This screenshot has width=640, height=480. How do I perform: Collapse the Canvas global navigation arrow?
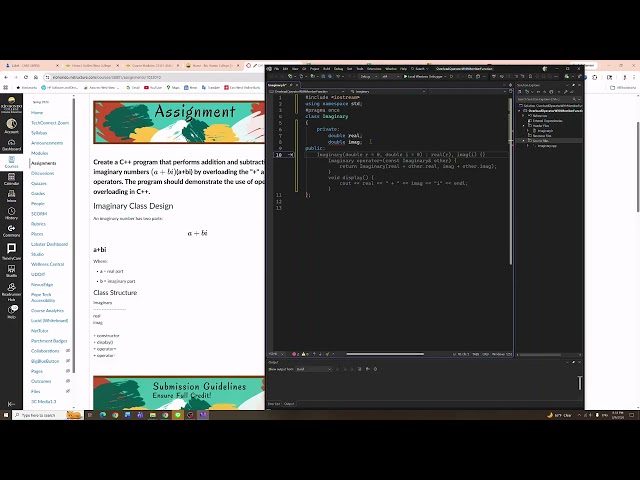11,404
